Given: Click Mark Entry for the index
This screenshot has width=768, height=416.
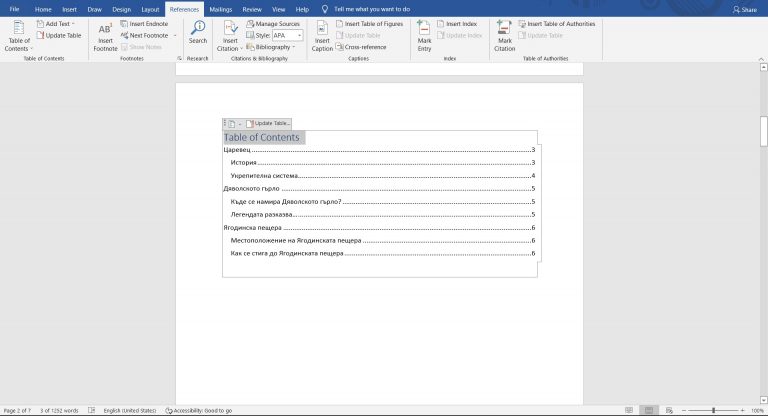Looking at the screenshot, I should tap(424, 36).
